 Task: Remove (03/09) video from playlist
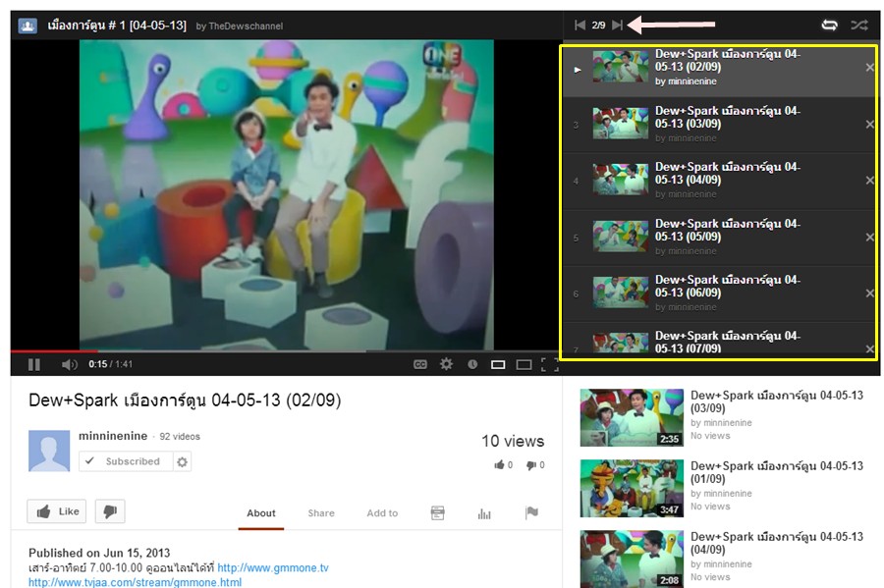pos(870,124)
